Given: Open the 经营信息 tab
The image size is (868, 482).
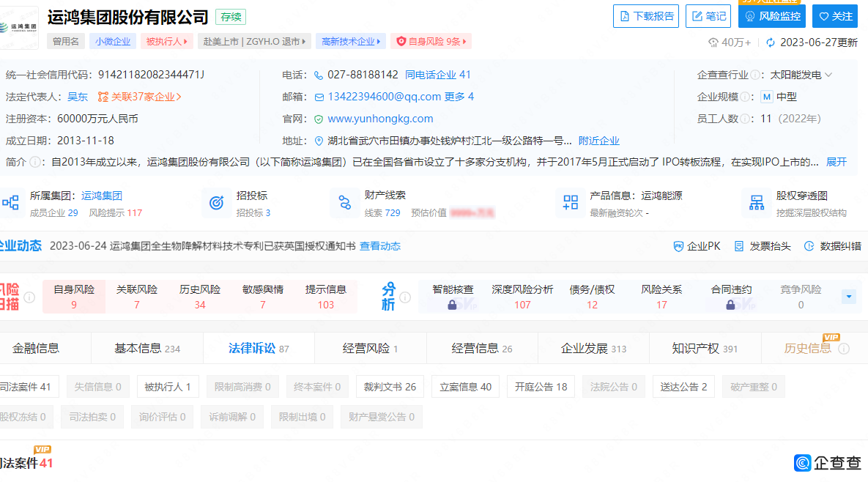Looking at the screenshot, I should tap(481, 349).
